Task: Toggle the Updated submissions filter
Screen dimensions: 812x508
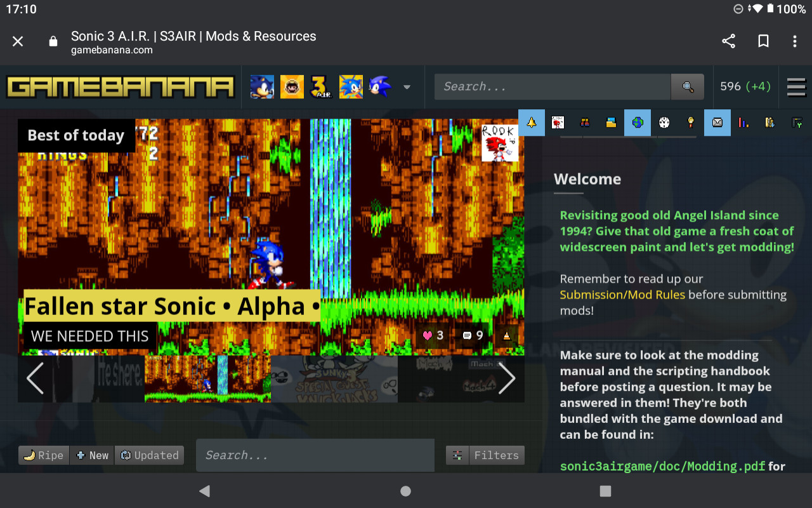Action: pos(149,455)
